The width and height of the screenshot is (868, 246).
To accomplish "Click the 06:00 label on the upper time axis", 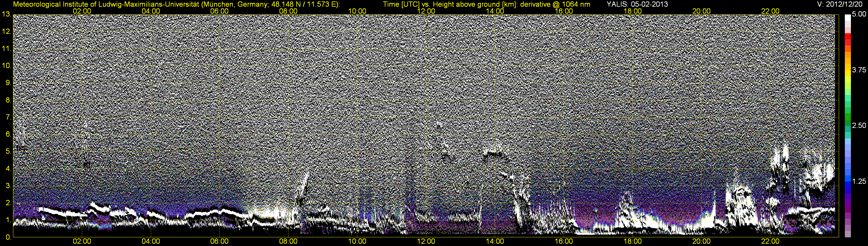I will click(x=219, y=11).
